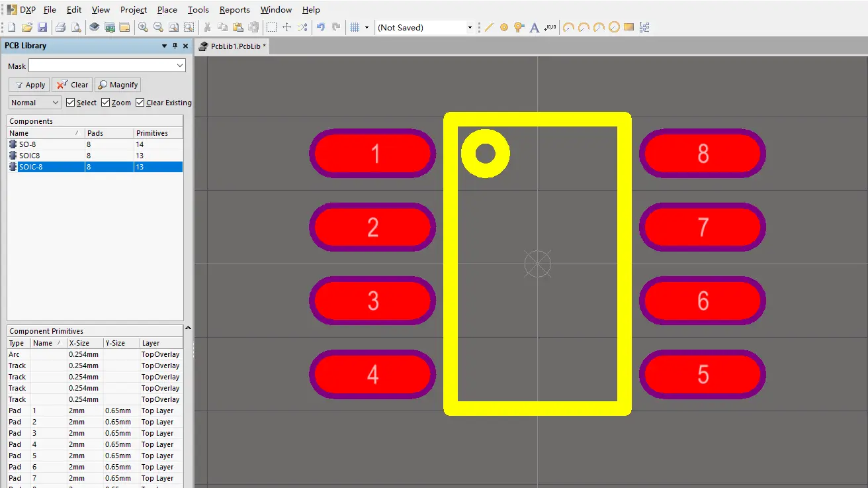The width and height of the screenshot is (868, 488).
Task: Select the Place Via tool
Action: click(519, 27)
